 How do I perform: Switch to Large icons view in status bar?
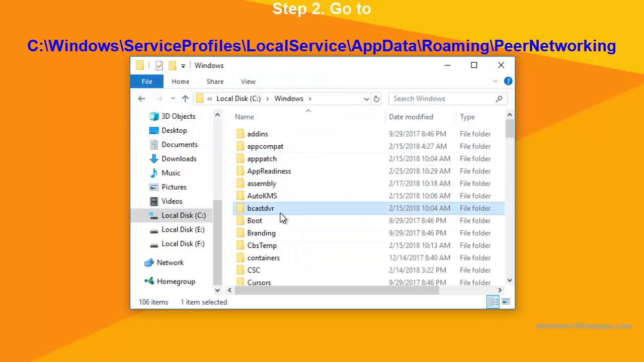pyautogui.click(x=506, y=302)
